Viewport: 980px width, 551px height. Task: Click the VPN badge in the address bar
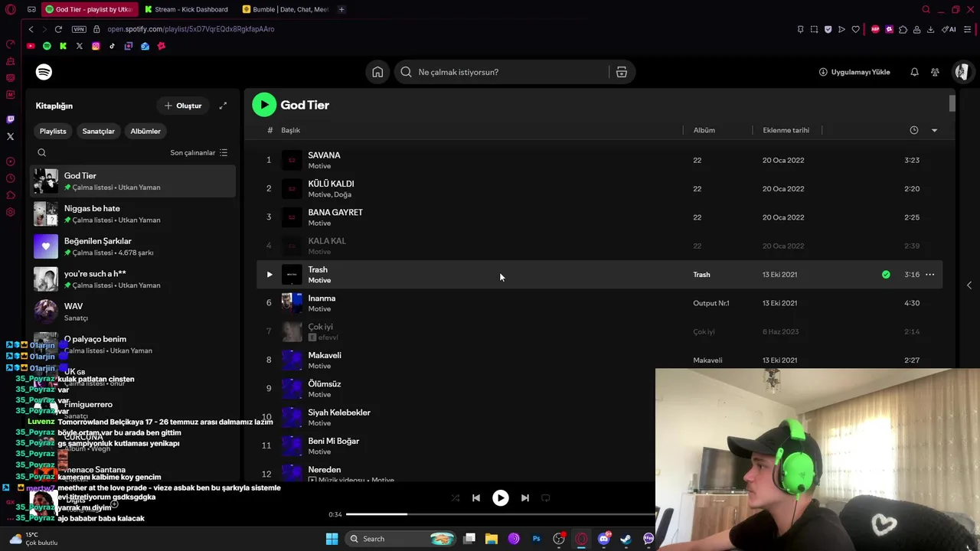click(79, 29)
